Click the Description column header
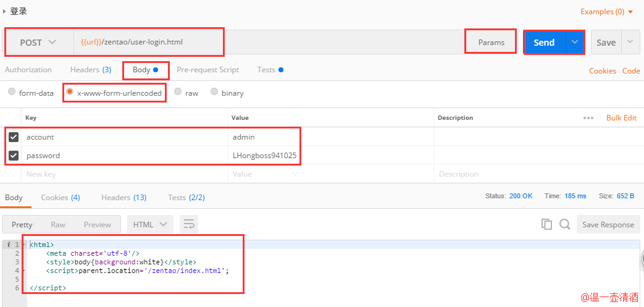 click(456, 117)
